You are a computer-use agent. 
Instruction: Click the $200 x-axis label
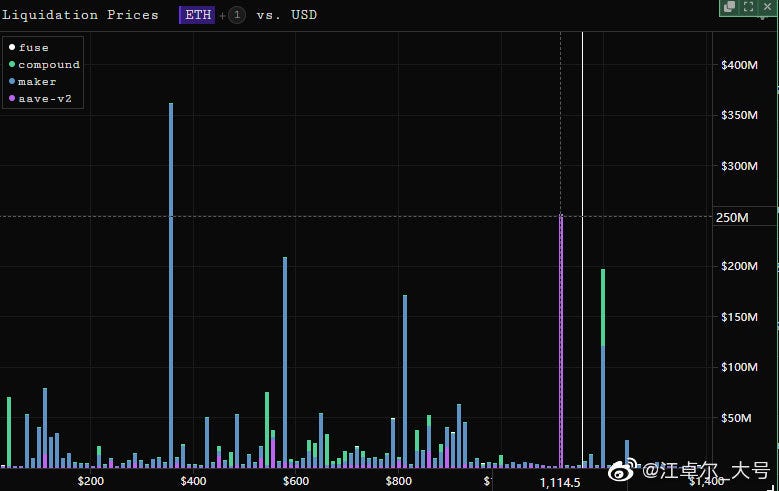(x=91, y=481)
